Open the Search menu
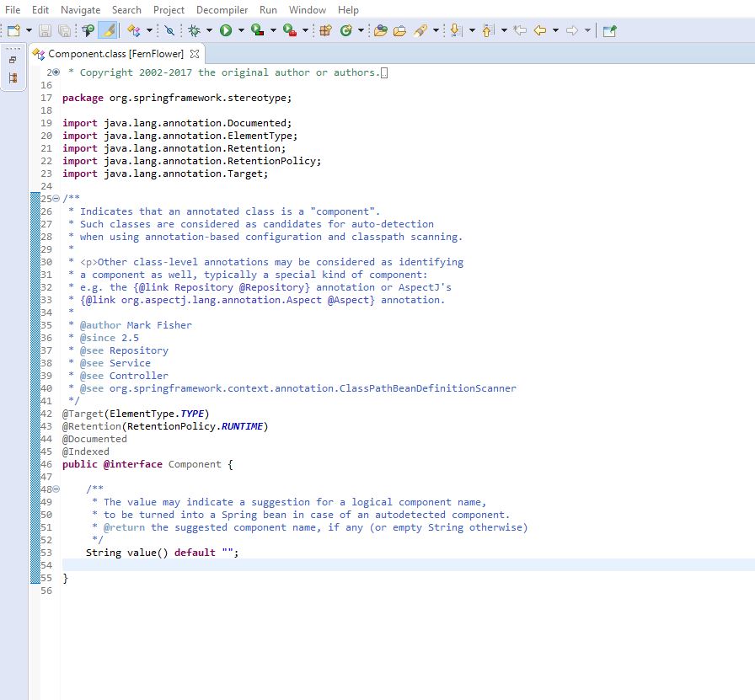The width and height of the screenshot is (755, 700). pyautogui.click(x=126, y=9)
